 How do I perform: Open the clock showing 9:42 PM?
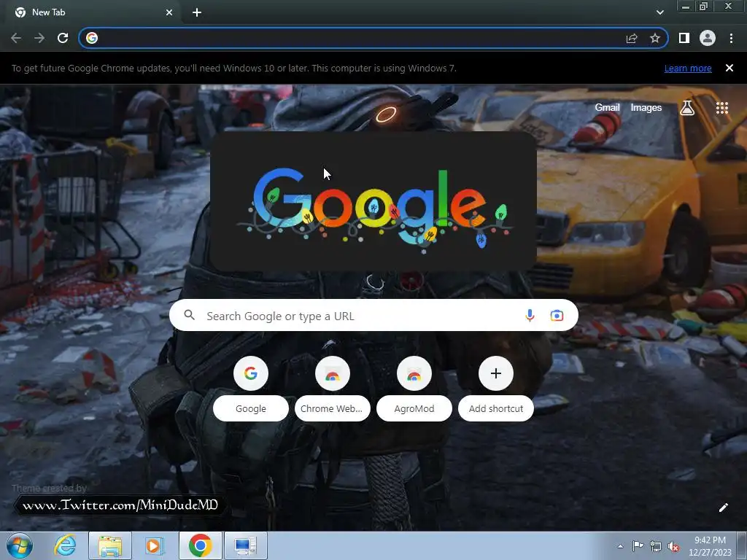click(x=710, y=546)
